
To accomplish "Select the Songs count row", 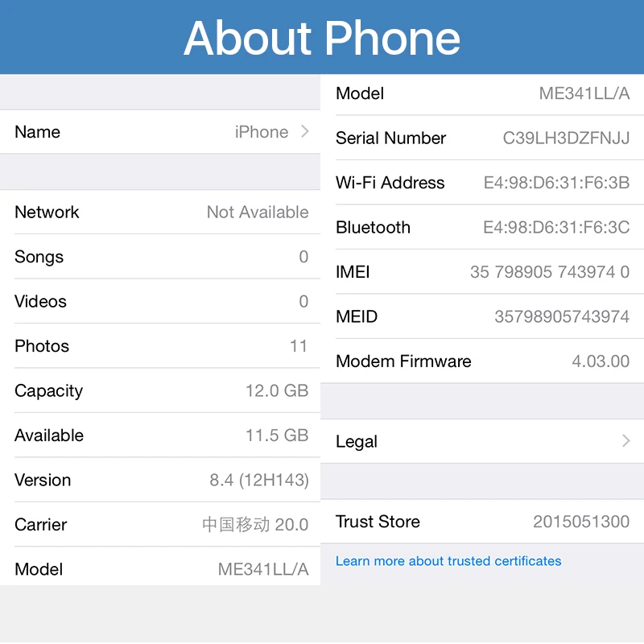I will pyautogui.click(x=161, y=257).
